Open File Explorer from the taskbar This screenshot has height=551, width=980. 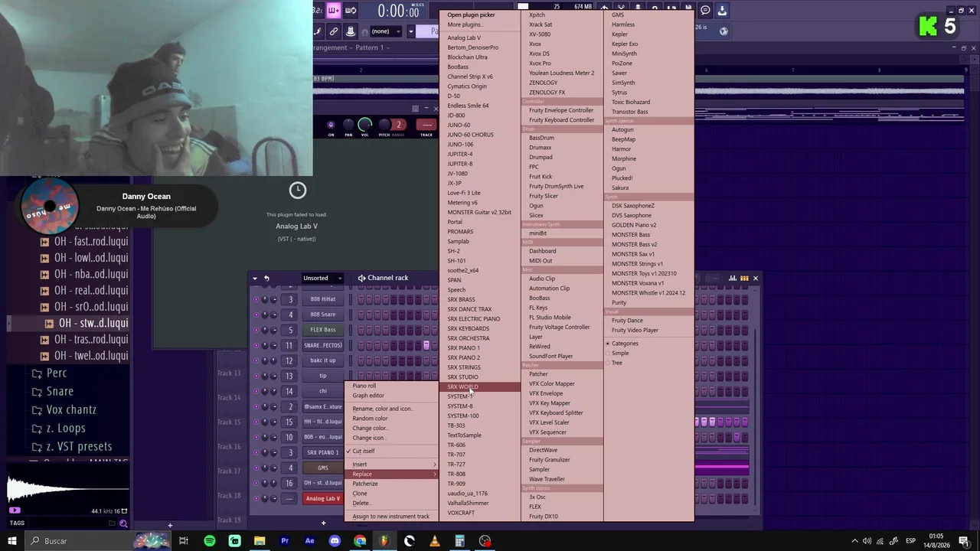pos(260,541)
